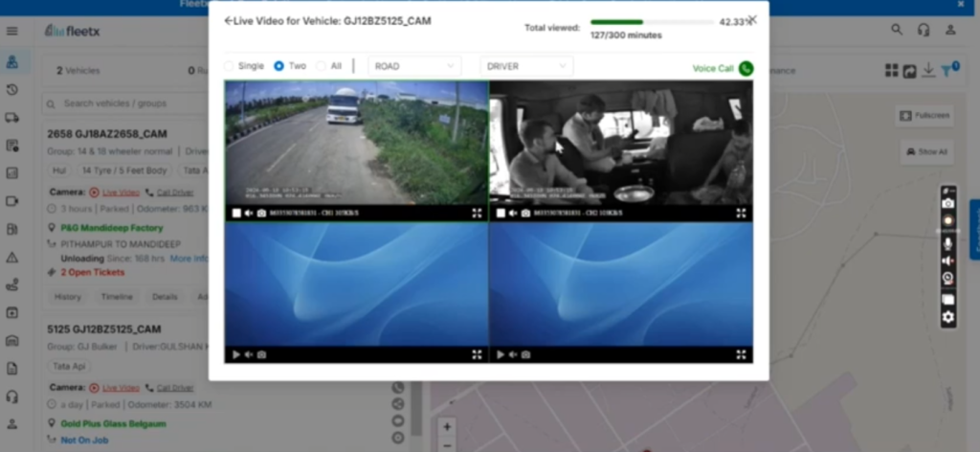Click the Show All vehicles button
980x452 pixels.
(x=926, y=152)
